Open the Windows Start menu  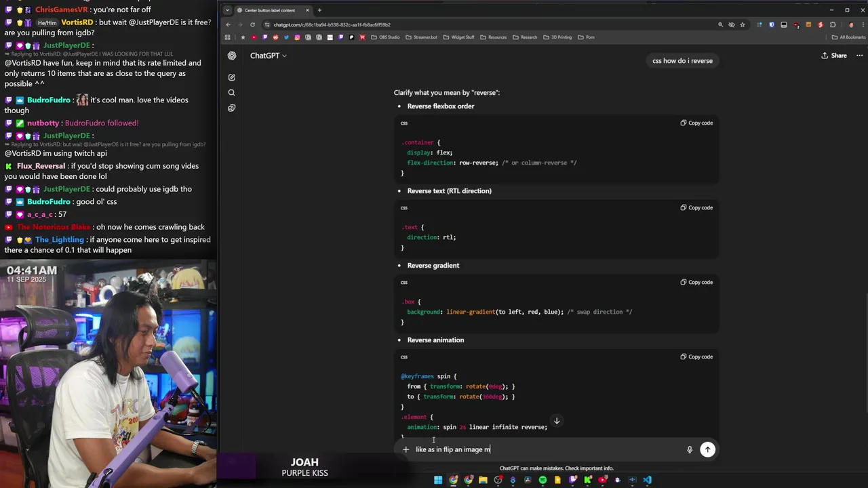438,480
